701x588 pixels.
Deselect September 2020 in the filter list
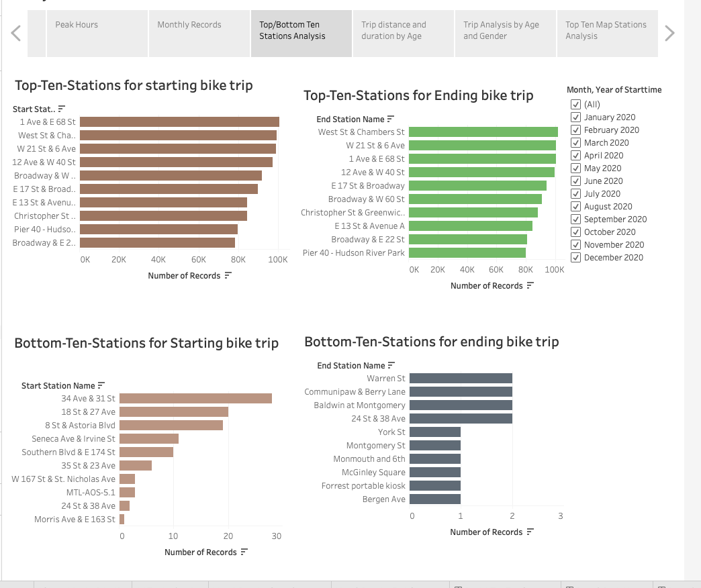(x=575, y=219)
